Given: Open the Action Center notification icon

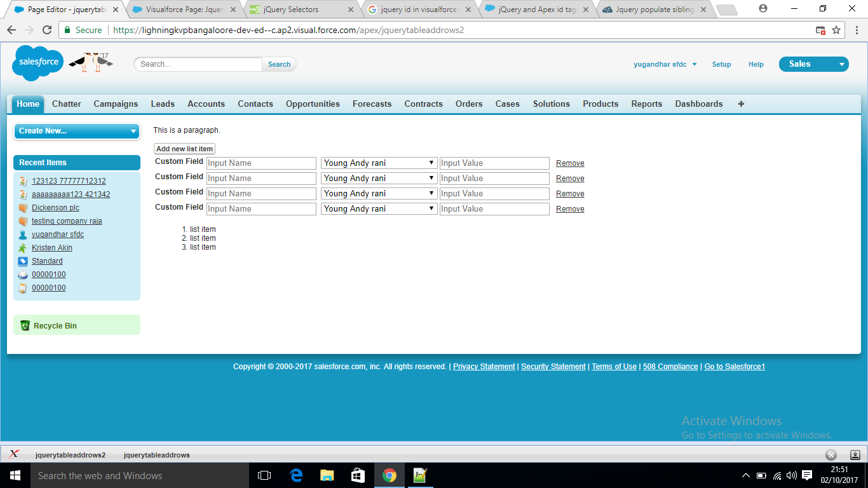Looking at the screenshot, I should pos(807,475).
